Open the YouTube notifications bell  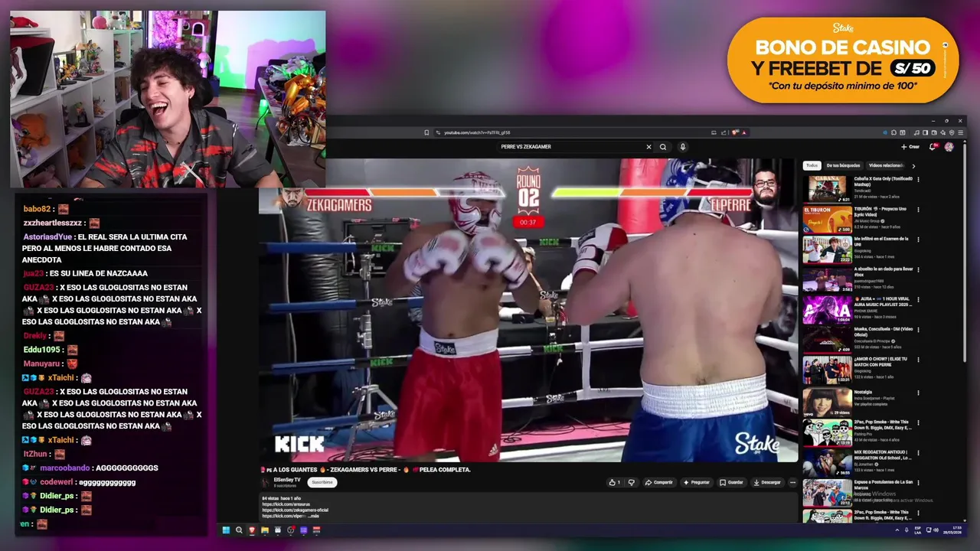point(933,147)
